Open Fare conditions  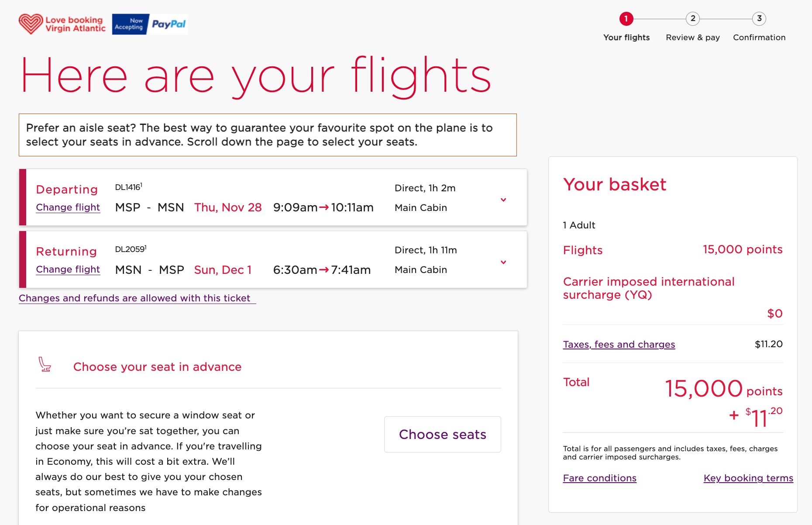coord(600,478)
